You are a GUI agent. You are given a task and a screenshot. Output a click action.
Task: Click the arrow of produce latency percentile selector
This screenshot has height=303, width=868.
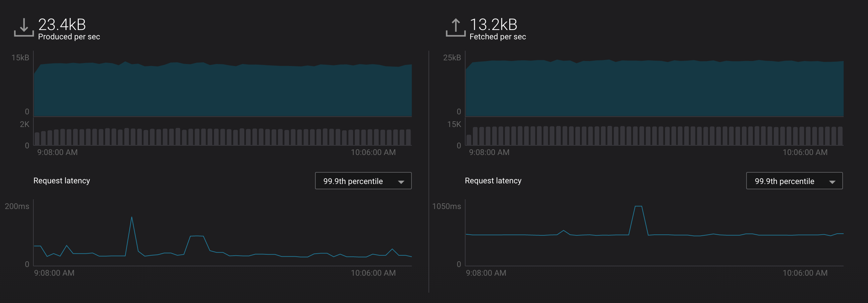click(401, 182)
